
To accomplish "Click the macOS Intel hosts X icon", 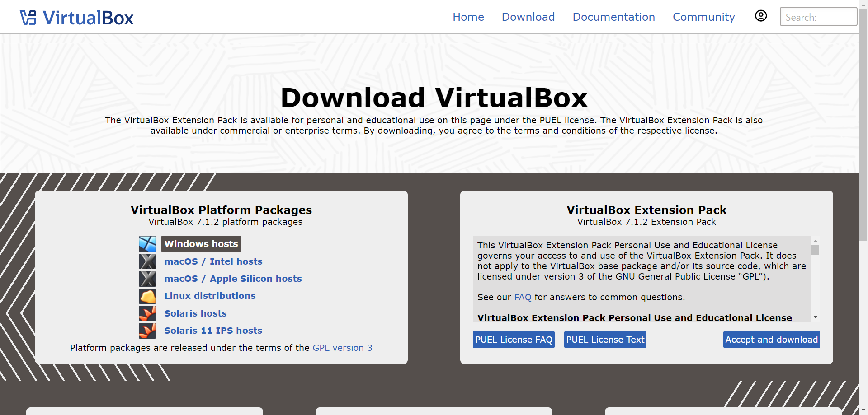I will coord(147,261).
